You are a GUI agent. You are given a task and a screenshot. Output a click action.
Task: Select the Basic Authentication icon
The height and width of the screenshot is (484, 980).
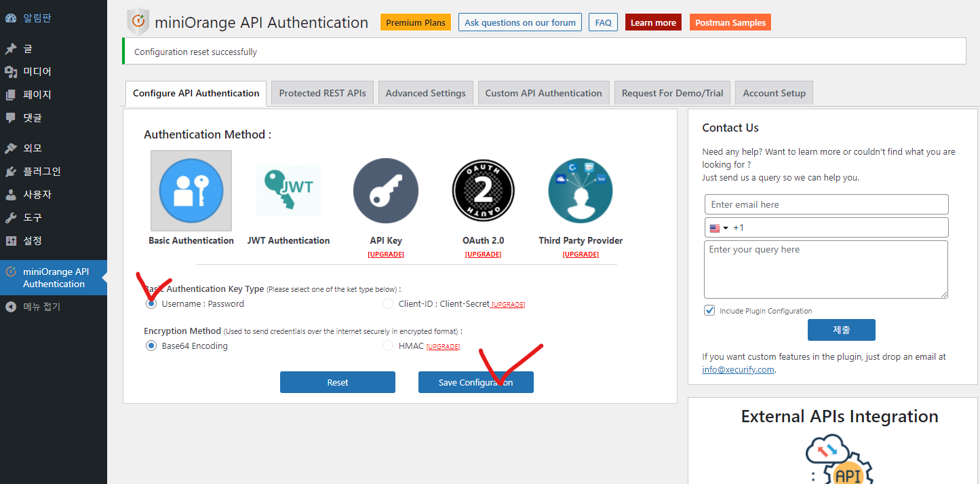coord(191,191)
